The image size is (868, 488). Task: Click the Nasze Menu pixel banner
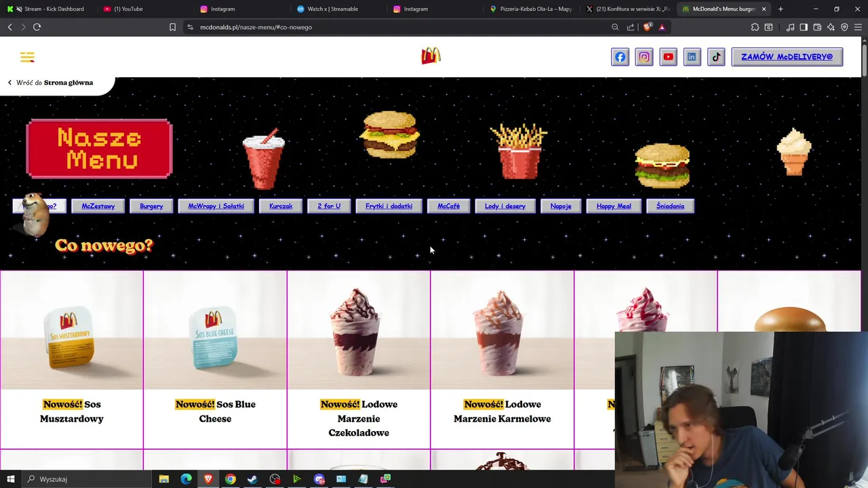(x=99, y=148)
